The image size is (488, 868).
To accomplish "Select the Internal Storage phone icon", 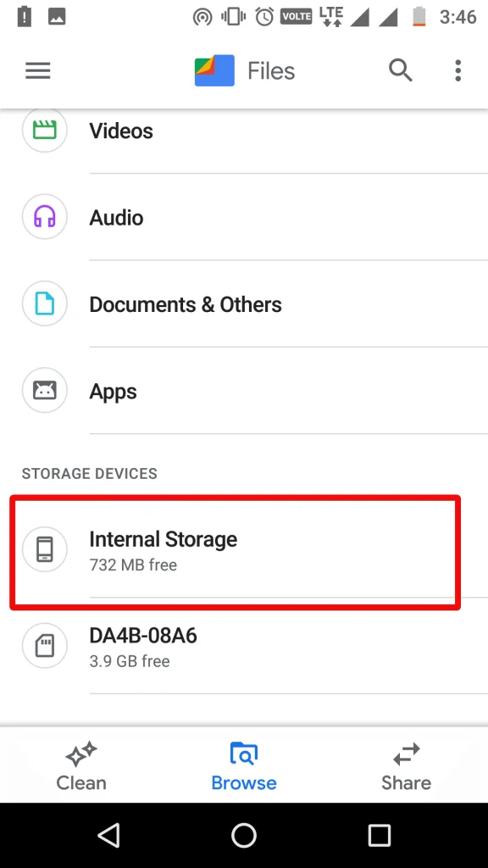I will 44,549.
